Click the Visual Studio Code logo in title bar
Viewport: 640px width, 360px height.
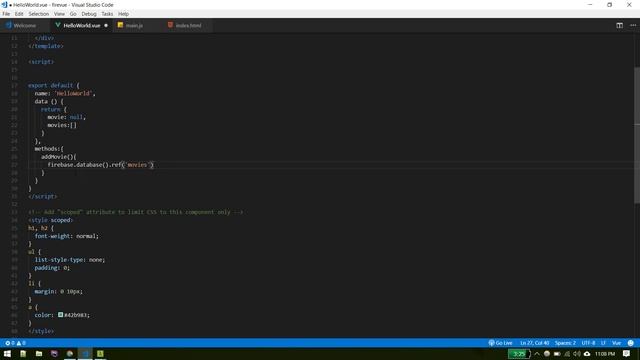[4, 5]
